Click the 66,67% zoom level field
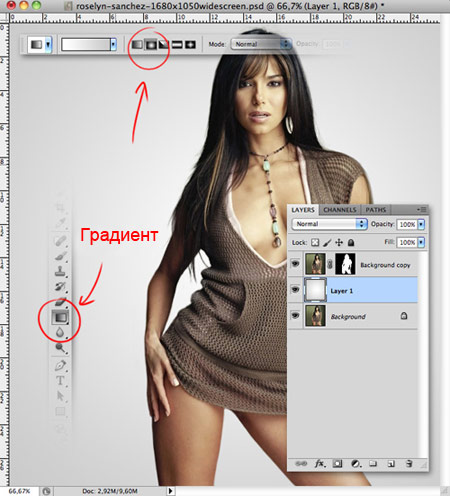 point(19,491)
